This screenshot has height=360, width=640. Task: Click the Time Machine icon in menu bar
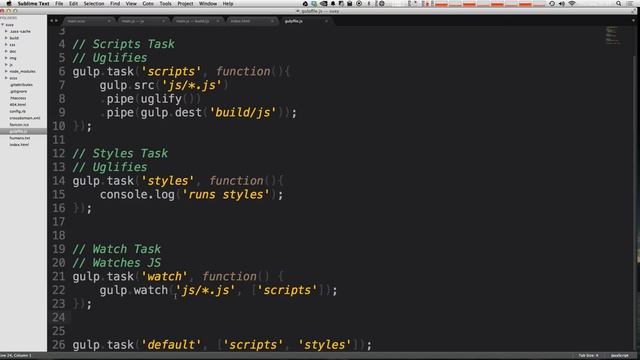(552, 3)
